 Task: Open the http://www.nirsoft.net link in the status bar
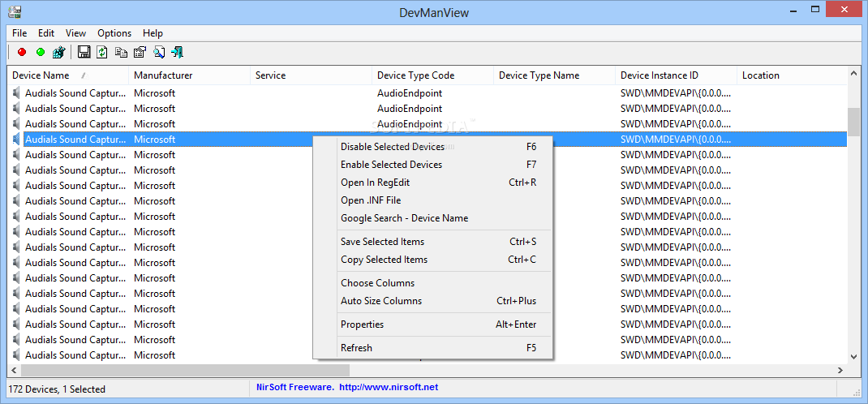coord(389,388)
